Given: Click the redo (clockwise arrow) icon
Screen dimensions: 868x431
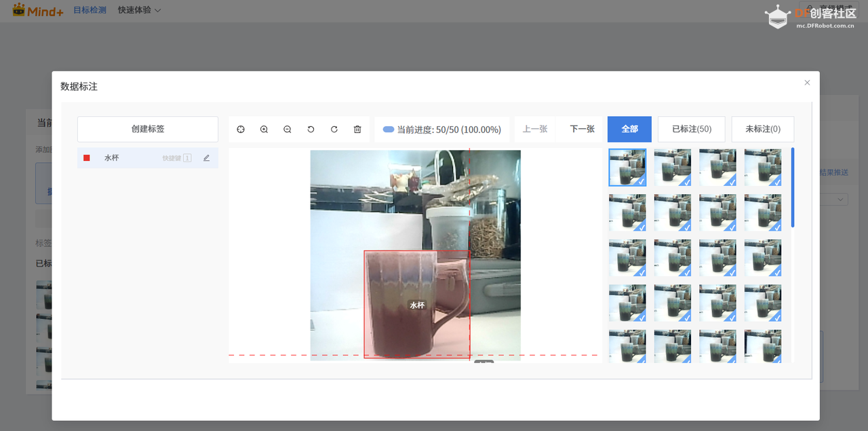Looking at the screenshot, I should tap(334, 129).
